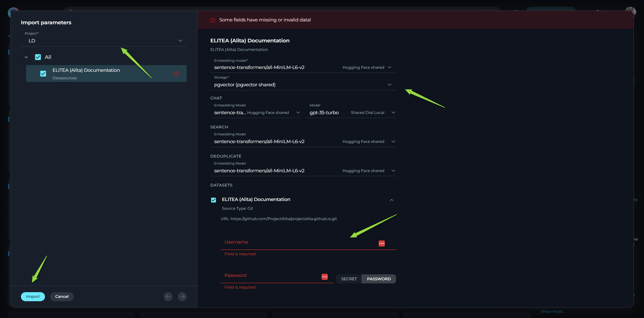
Task: Click Field is required under Username
Action: 240,254
